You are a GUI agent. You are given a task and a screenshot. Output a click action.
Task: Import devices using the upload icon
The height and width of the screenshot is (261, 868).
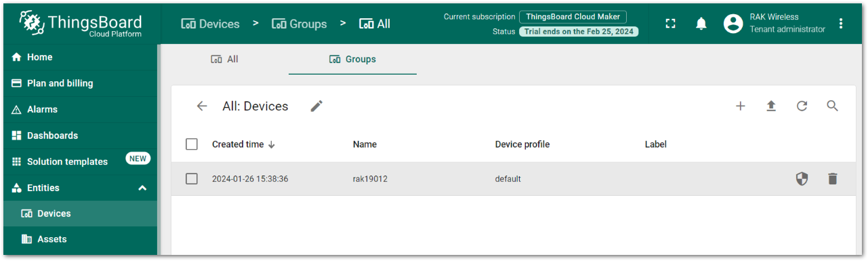click(771, 106)
